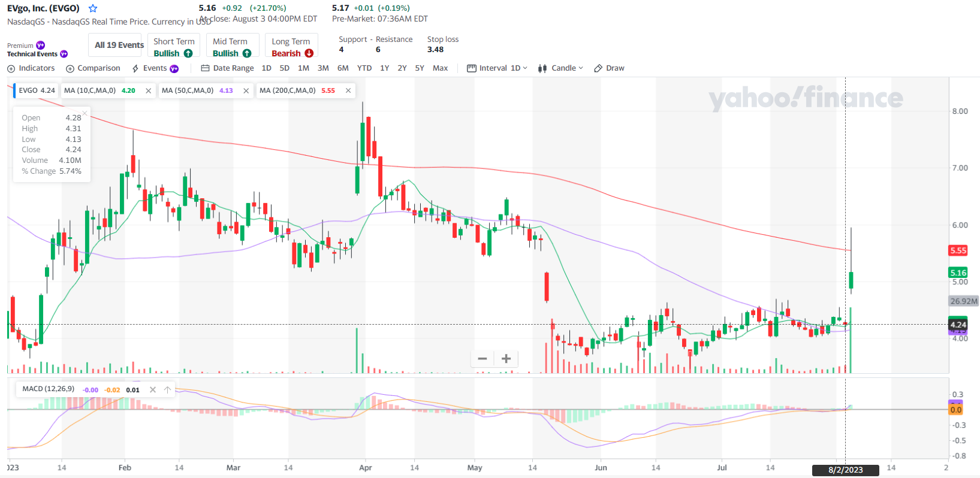Click the MA (200,C,MA,0) legend label
This screenshot has height=478, width=980.
click(288, 90)
